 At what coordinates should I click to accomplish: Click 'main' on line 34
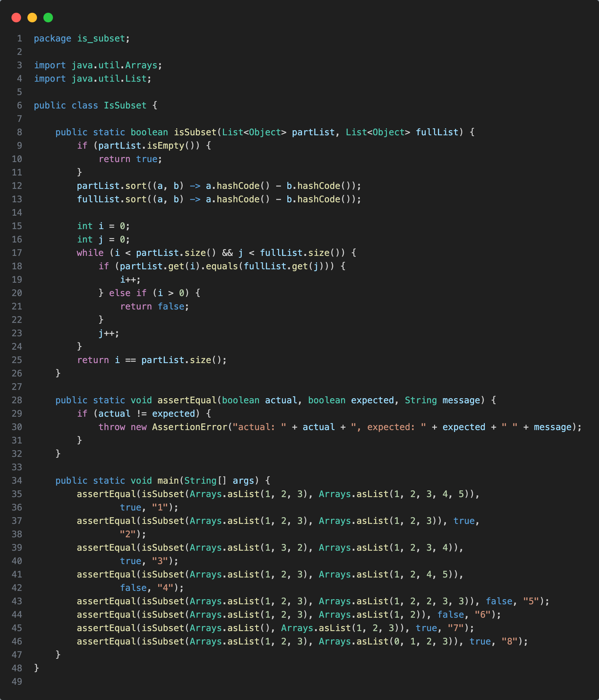[168, 481]
